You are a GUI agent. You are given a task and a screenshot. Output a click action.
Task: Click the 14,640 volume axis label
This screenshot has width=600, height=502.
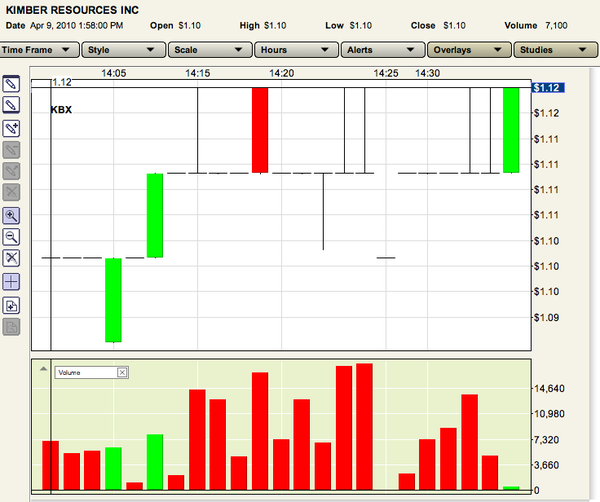point(549,388)
